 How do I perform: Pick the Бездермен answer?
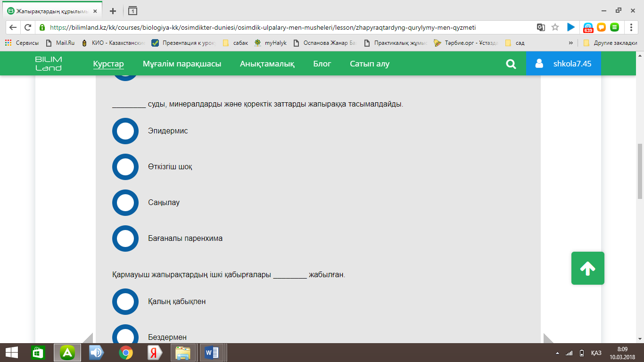click(x=125, y=334)
